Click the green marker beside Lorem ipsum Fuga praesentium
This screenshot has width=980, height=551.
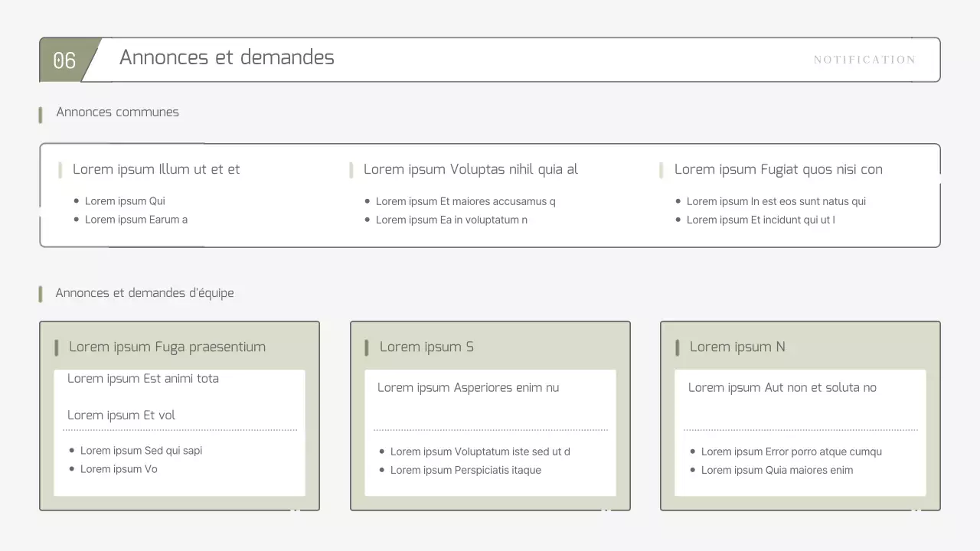56,347
